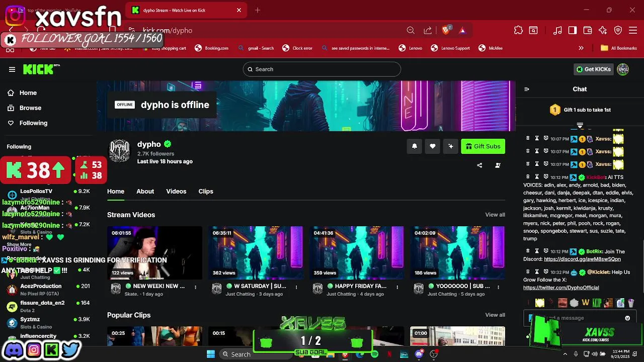Follow dypho with the heart button
Viewport: 644px width, 362px height.
click(433, 146)
